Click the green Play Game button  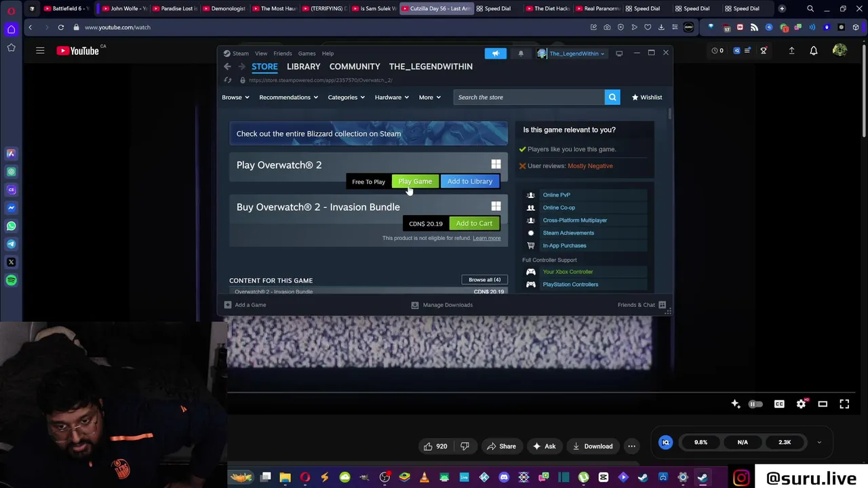[x=415, y=182]
